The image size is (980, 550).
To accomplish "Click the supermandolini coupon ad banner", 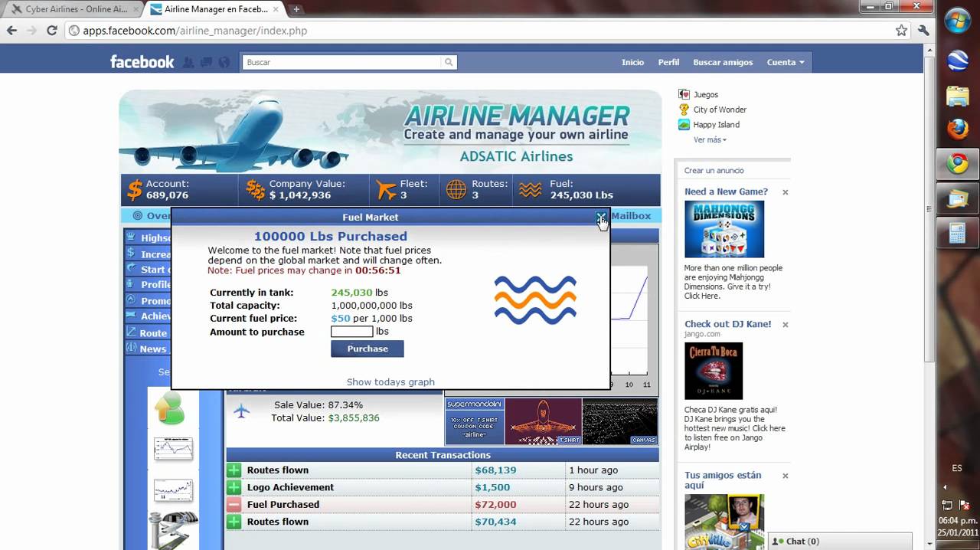I will 475,421.
